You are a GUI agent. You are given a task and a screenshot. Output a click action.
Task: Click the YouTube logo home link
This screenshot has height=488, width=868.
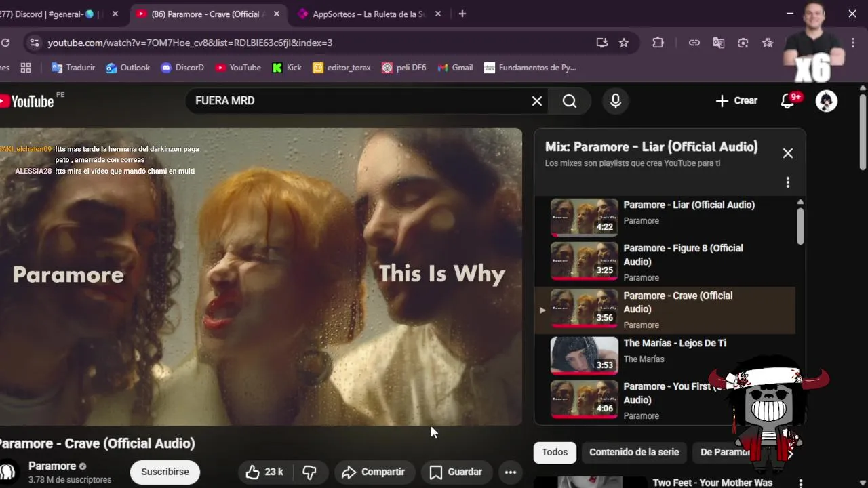[x=27, y=102]
